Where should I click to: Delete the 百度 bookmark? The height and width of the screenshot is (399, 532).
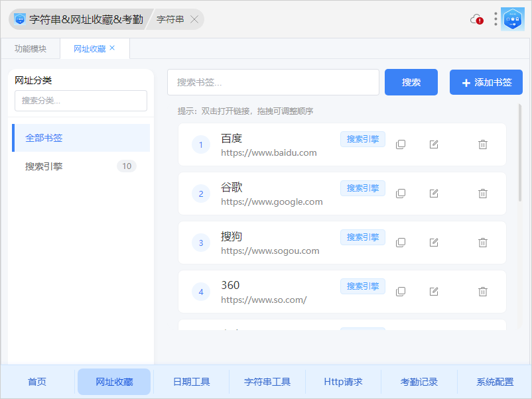(483, 144)
